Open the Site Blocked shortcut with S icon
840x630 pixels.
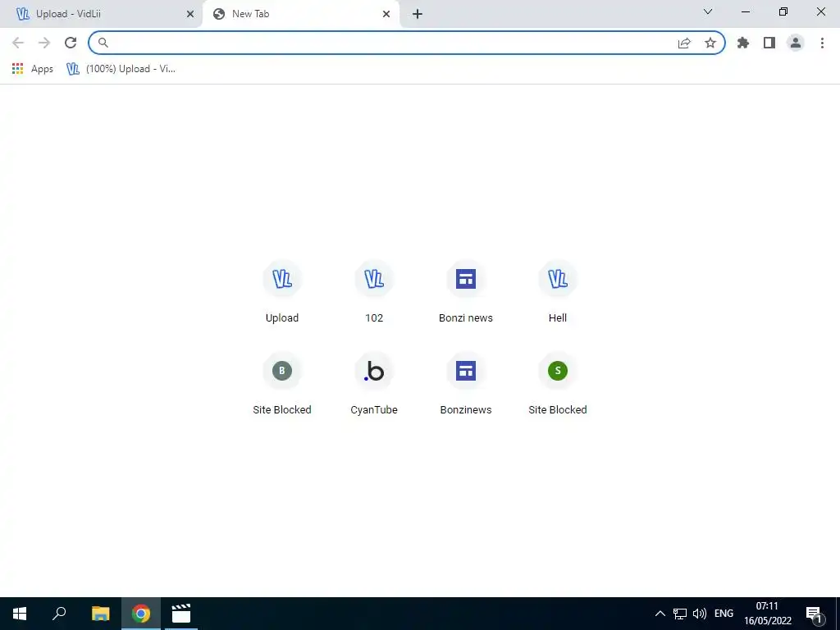[x=558, y=384]
